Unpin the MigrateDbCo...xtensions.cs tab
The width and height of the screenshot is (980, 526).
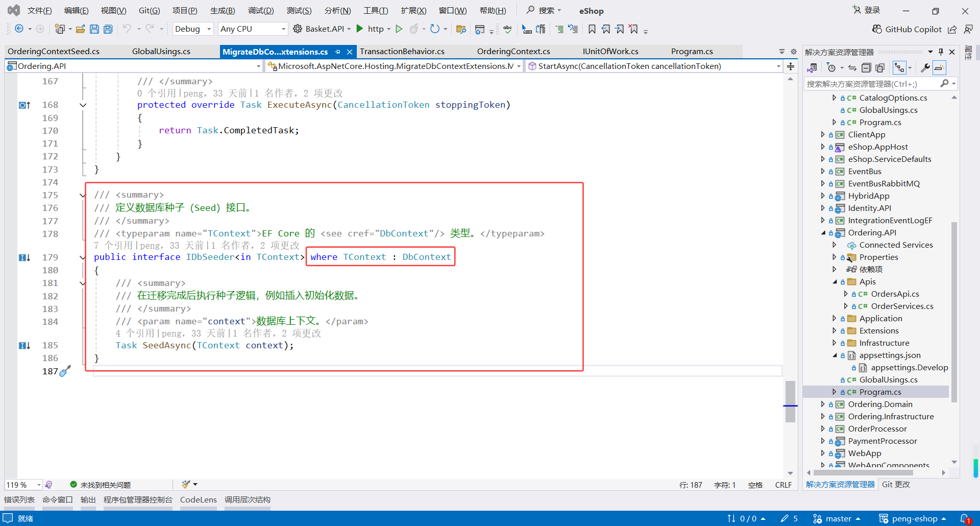(x=338, y=52)
